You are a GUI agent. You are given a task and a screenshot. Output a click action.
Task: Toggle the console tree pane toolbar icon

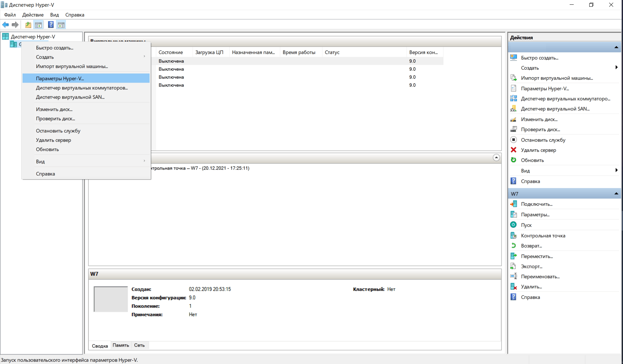38,25
